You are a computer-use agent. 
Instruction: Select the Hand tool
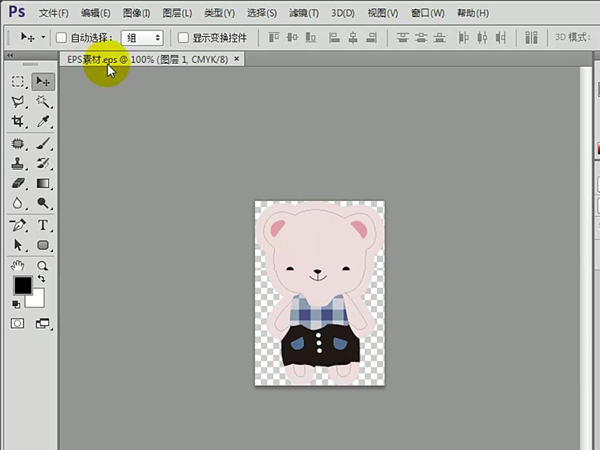18,266
